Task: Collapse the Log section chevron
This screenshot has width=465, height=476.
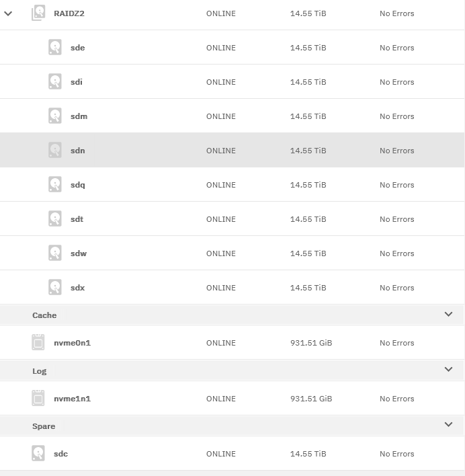Action: (x=448, y=370)
